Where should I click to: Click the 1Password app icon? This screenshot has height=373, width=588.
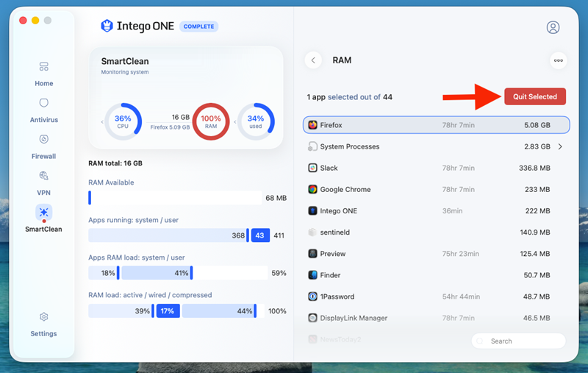click(313, 296)
